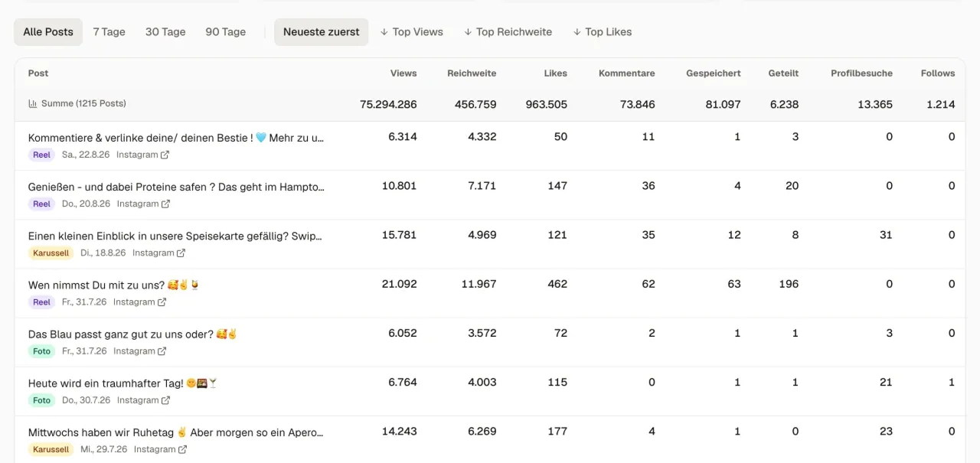Image resolution: width=980 pixels, height=463 pixels.
Task: Open external link icon for Ruhetag carousel post
Action: pyautogui.click(x=182, y=449)
